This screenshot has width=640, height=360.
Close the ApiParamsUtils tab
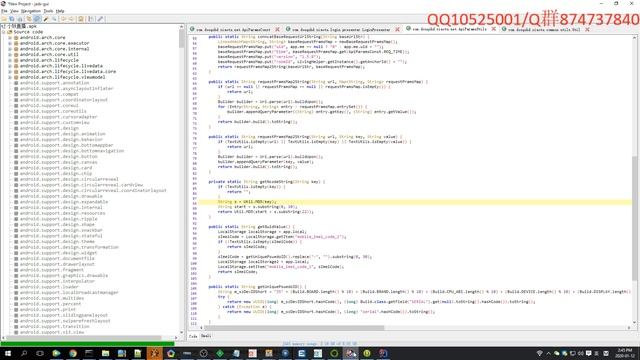[493, 29]
